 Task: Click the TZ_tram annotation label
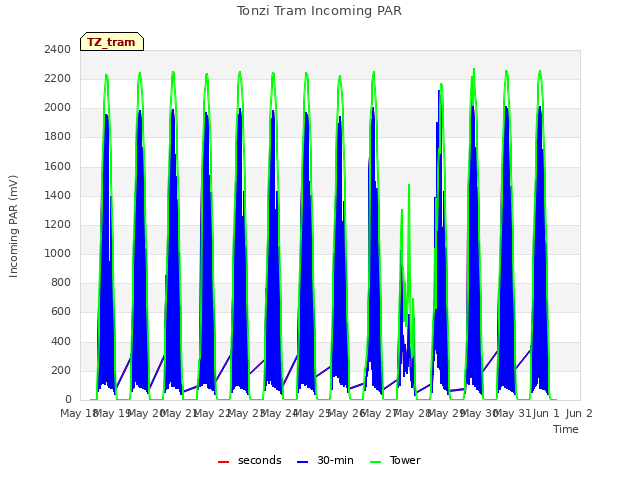coord(111,42)
